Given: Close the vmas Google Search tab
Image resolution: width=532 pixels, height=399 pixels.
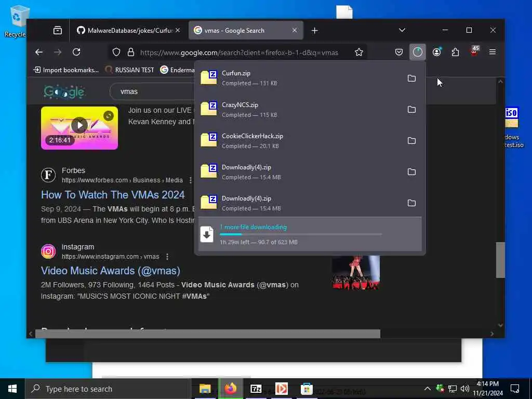Looking at the screenshot, I should (295, 31).
